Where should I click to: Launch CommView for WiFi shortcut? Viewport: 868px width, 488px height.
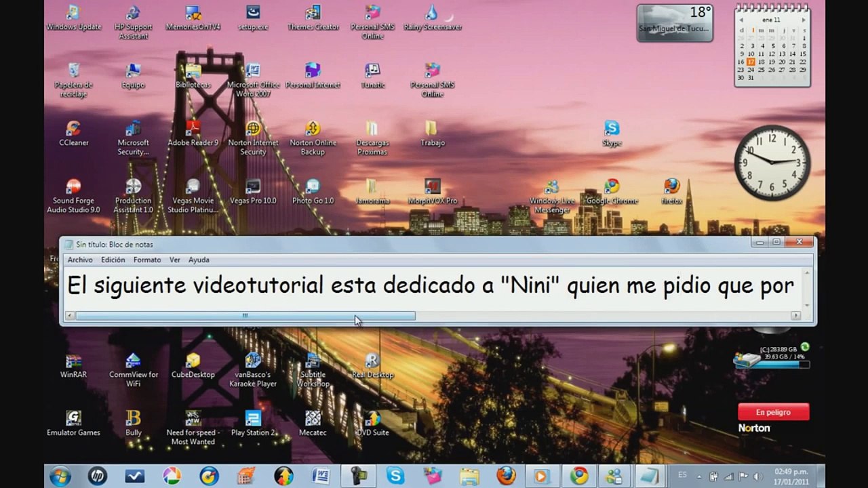[x=134, y=370]
